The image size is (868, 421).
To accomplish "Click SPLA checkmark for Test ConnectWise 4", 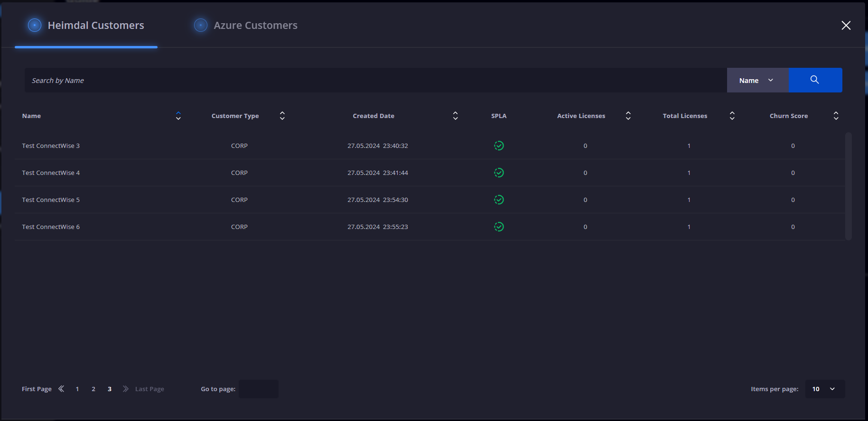I will pyautogui.click(x=499, y=173).
